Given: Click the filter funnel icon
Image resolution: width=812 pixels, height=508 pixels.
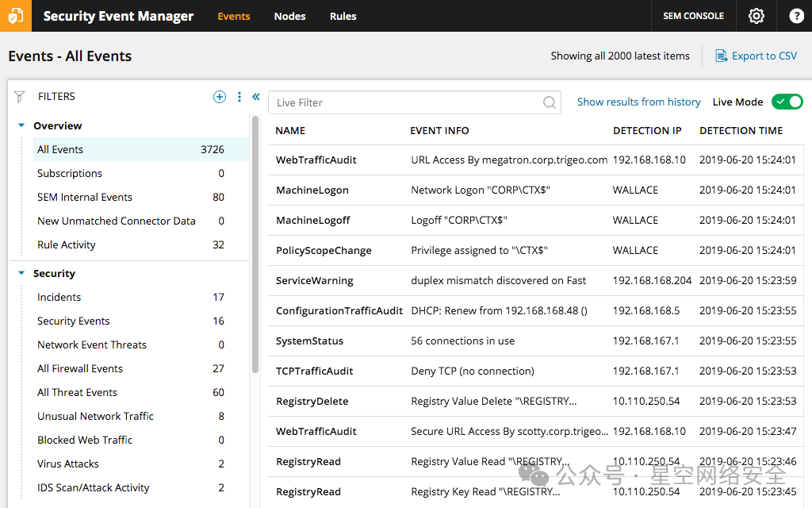Looking at the screenshot, I should 20,96.
